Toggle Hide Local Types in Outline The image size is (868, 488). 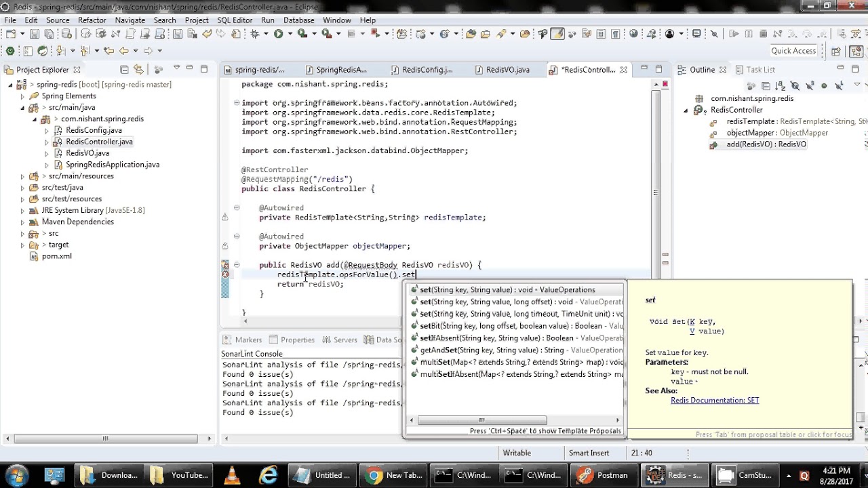coord(839,86)
